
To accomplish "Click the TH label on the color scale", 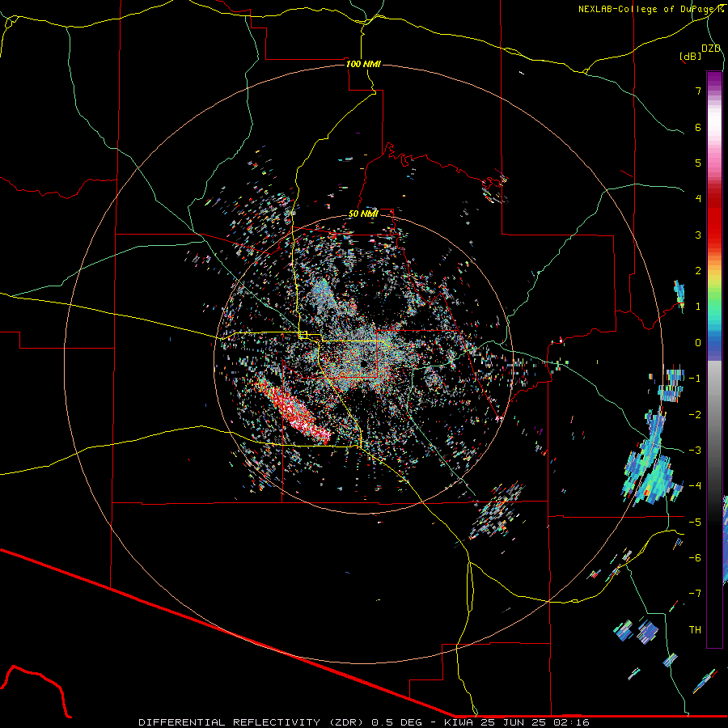I will pyautogui.click(x=695, y=630).
